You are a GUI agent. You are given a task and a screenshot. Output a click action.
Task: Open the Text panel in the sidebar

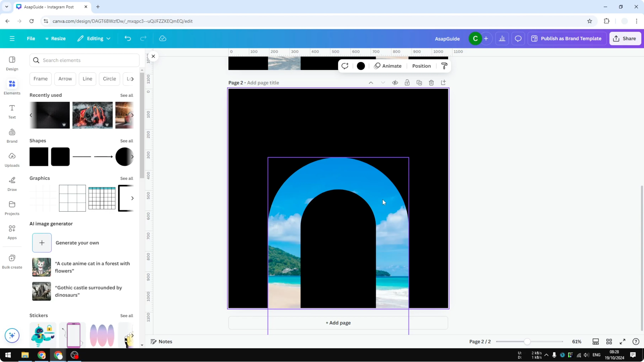click(12, 112)
